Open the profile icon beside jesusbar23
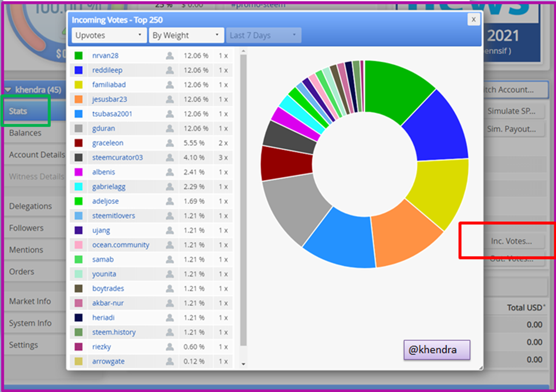Image resolution: width=556 pixels, height=392 pixels. 170,99
